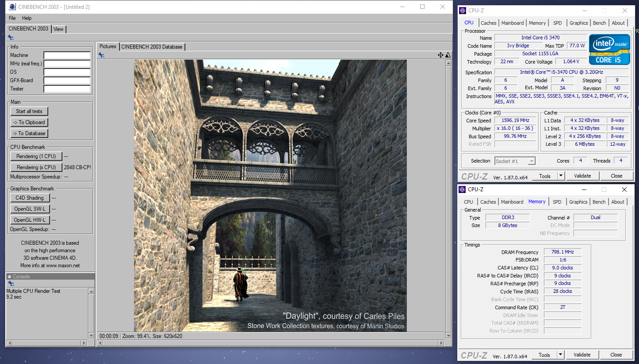Click the DRAM Frequency value 798.1 MHz
Image resolution: width=639 pixels, height=364 pixels.
point(562,252)
